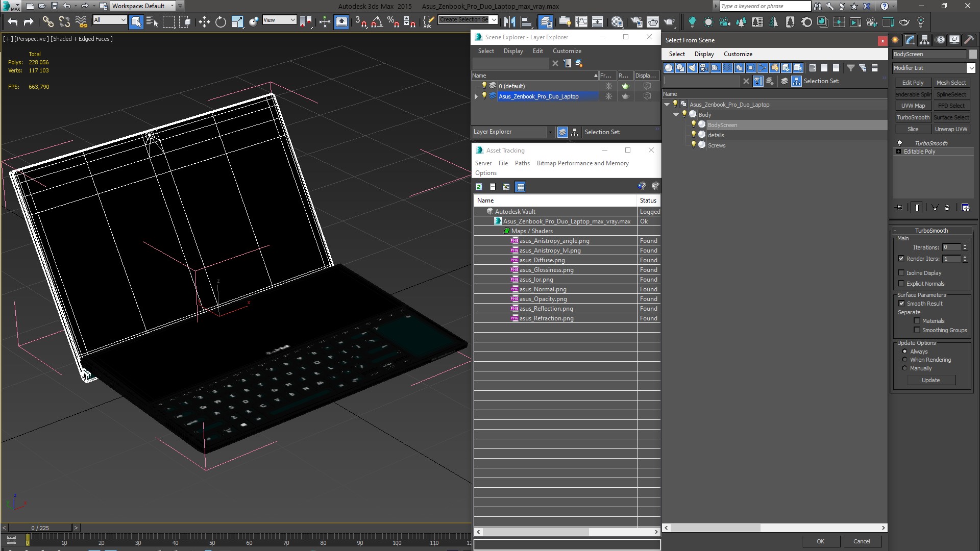Image resolution: width=980 pixels, height=551 pixels.
Task: Toggle TurboSmooth modifier bulb in stack
Action: (x=900, y=143)
